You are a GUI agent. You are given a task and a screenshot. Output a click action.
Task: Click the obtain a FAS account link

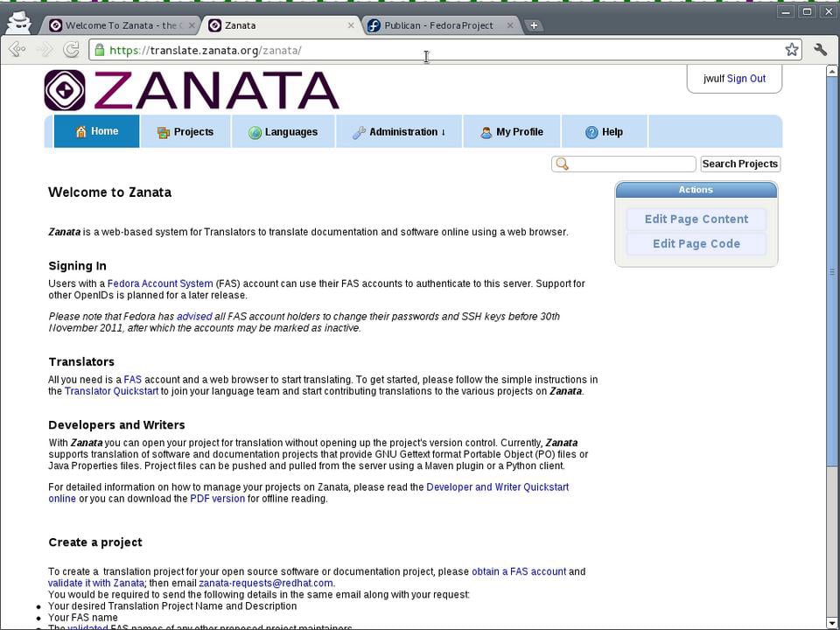point(519,571)
